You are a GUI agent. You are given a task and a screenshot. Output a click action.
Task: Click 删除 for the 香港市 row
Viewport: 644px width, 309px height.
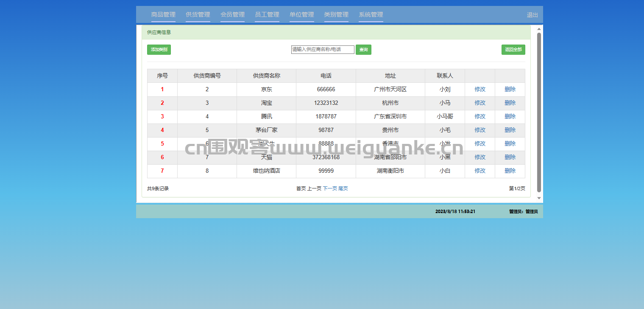pyautogui.click(x=510, y=143)
